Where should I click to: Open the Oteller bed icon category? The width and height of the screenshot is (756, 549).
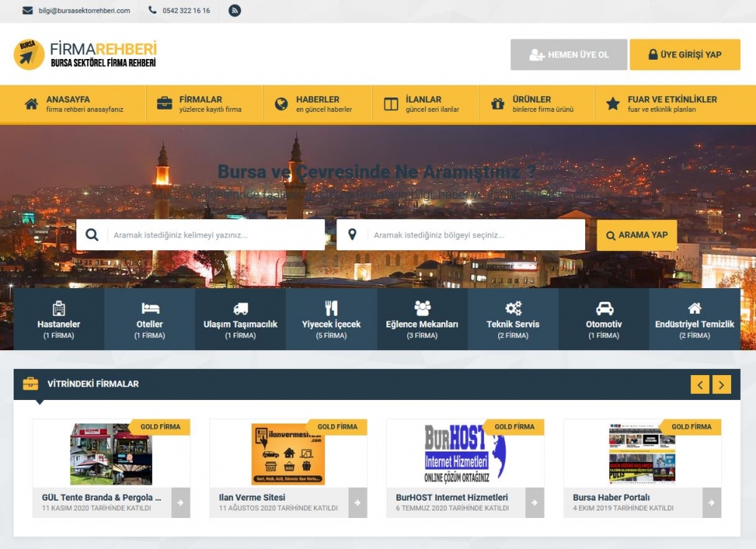point(150,308)
